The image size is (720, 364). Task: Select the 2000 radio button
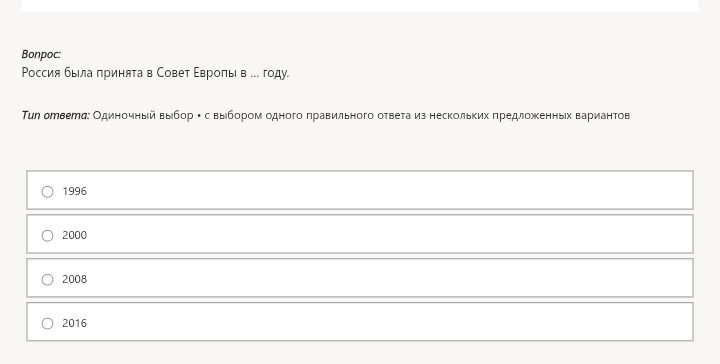tap(47, 235)
